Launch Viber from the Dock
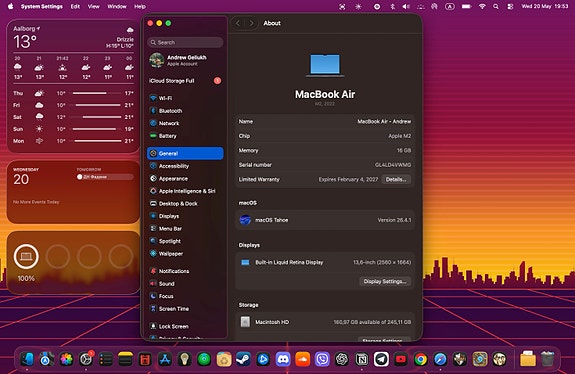This screenshot has height=374, width=575. [322, 359]
